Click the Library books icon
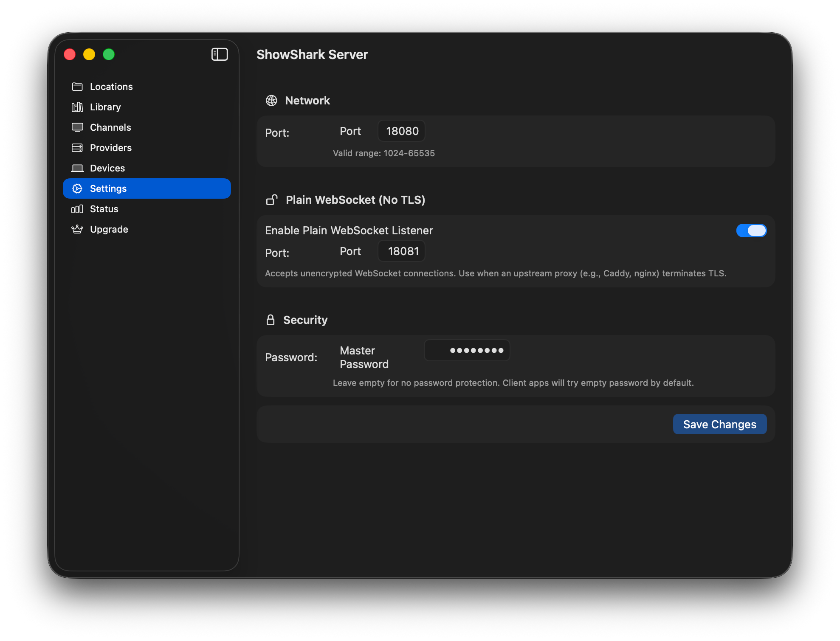This screenshot has width=840, height=641. [77, 107]
